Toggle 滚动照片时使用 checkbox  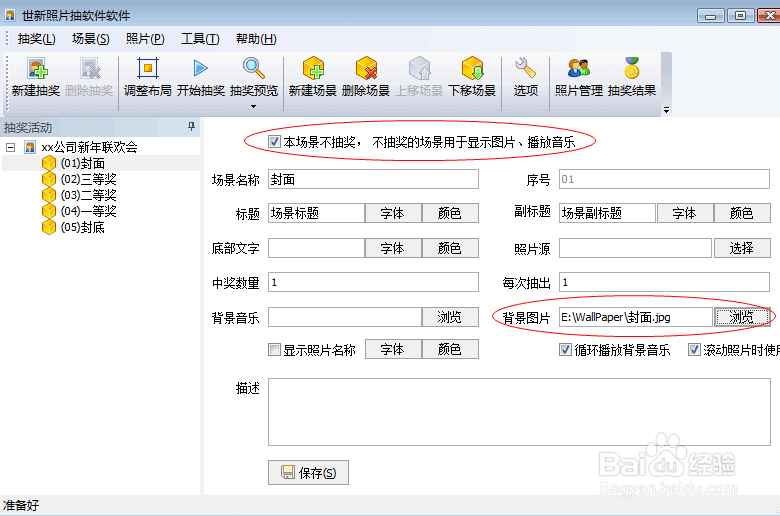[x=694, y=350]
